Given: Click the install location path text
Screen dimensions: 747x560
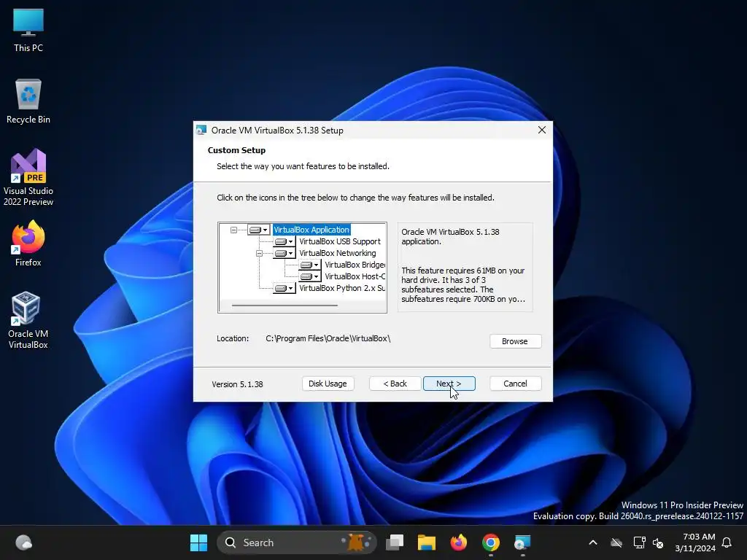Looking at the screenshot, I should [x=328, y=338].
